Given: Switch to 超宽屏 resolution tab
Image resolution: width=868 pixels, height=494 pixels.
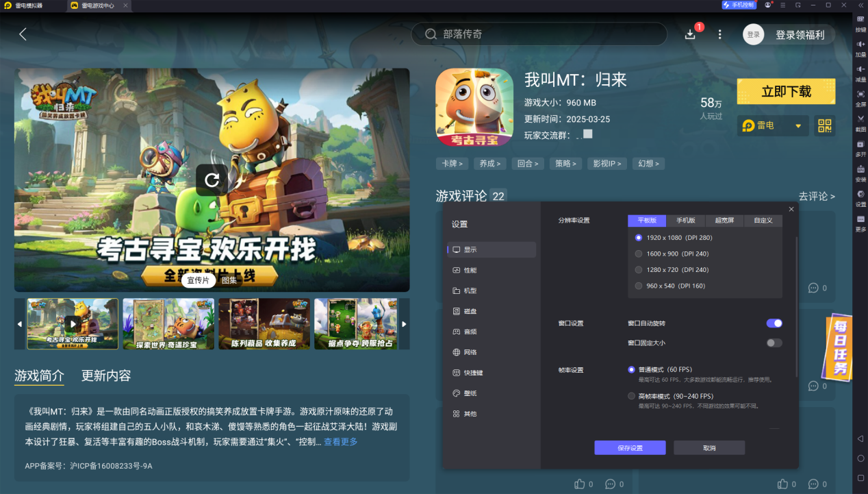Looking at the screenshot, I should tap(724, 221).
